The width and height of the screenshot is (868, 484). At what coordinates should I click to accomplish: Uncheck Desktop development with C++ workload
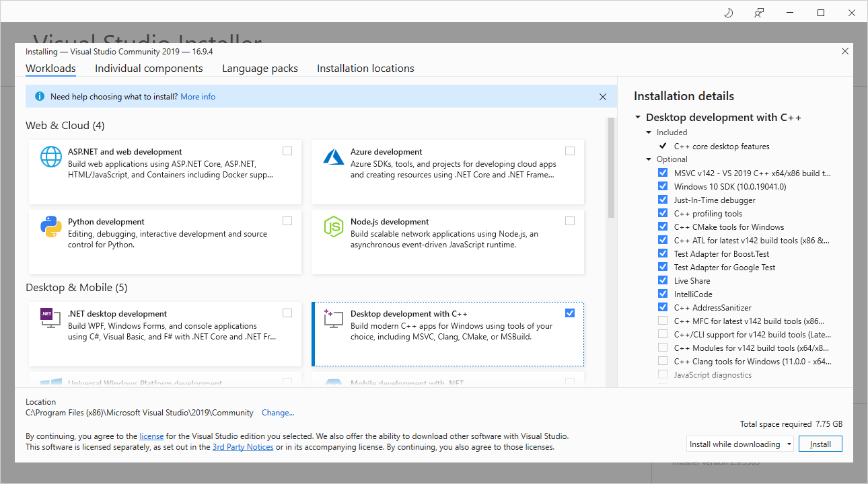point(570,313)
